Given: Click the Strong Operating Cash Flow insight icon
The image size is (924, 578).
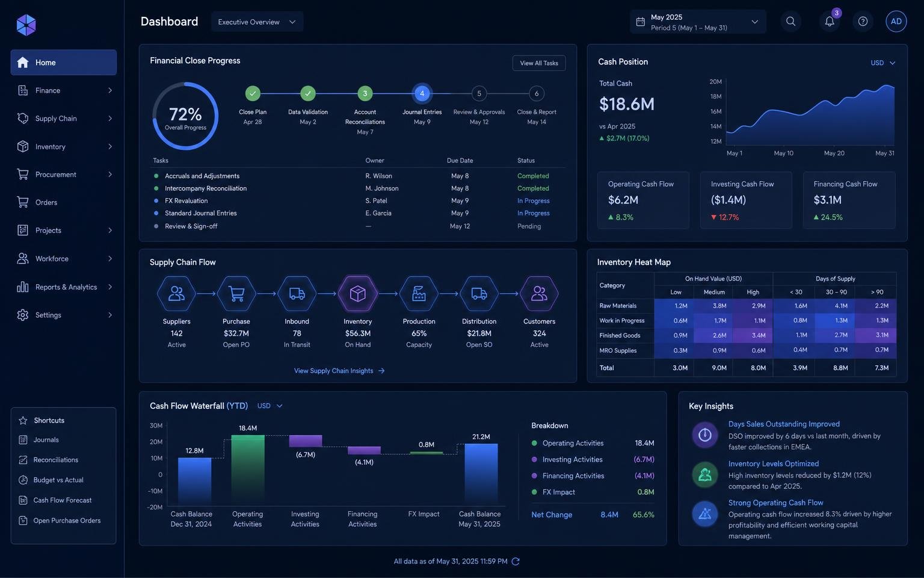Looking at the screenshot, I should coord(705,514).
